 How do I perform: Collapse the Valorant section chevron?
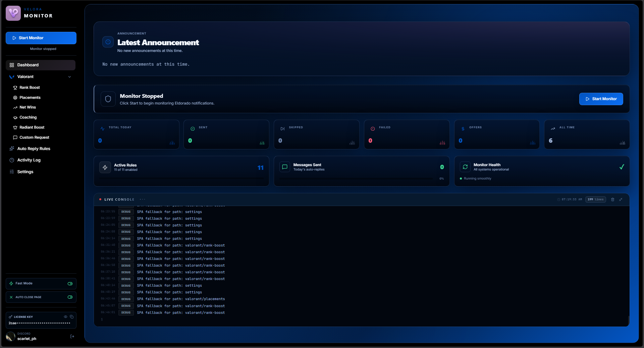click(x=69, y=77)
